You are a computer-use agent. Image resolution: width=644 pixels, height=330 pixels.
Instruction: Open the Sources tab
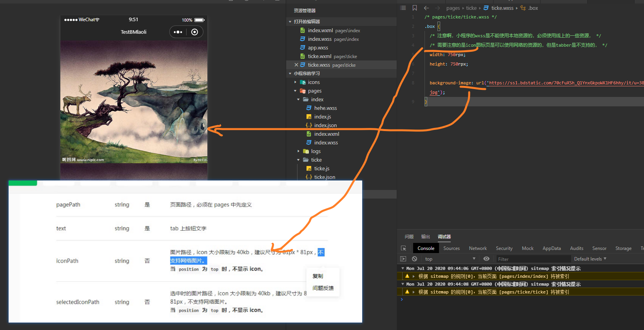click(x=452, y=248)
